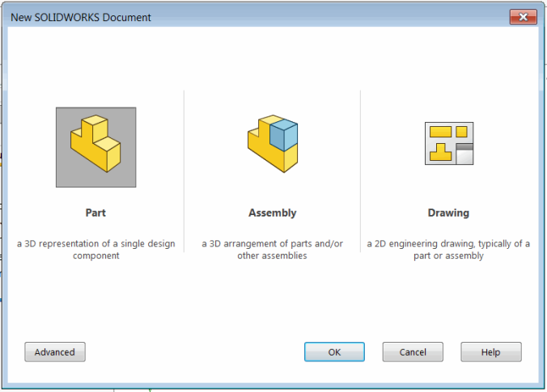Confirm the selection with OK
The width and height of the screenshot is (547, 392).
(334, 352)
